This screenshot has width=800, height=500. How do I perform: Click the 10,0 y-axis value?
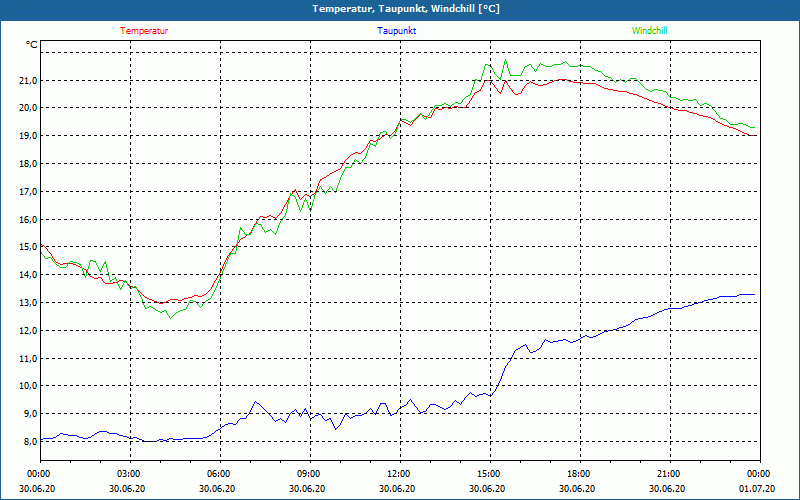click(29, 386)
